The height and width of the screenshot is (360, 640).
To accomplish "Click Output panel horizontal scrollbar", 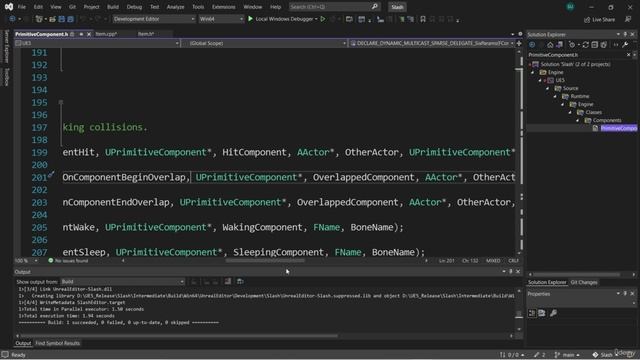I will tap(179, 336).
